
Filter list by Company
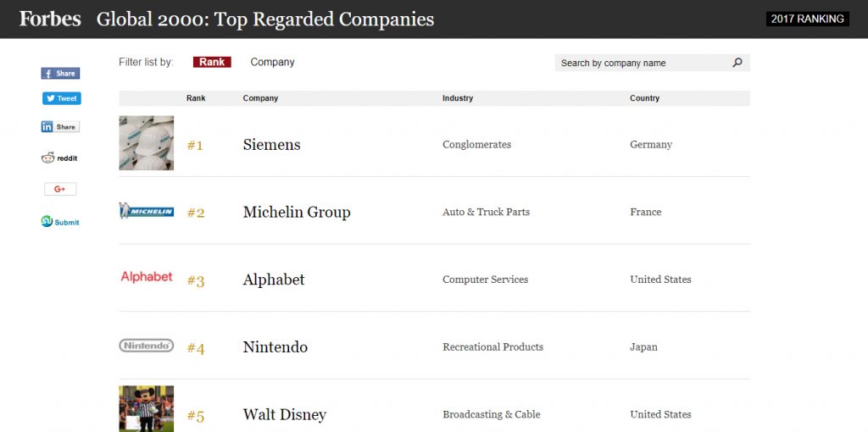click(x=272, y=63)
